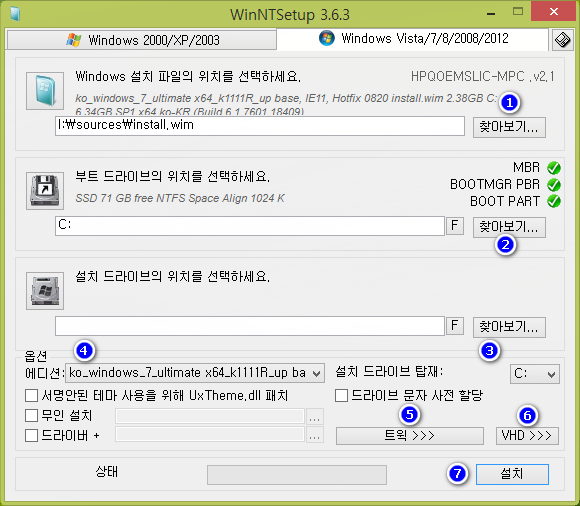Viewport: 580px width, 506px height.
Task: Enable UxTheme.dll patch checkbox
Action: [x=31, y=395]
